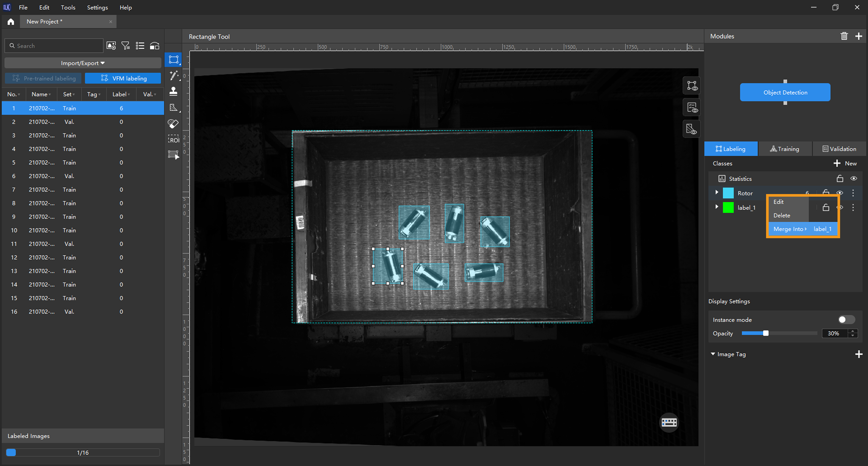This screenshot has height=466, width=868.
Task: Collapse the Image Tag section
Action: [713, 354]
